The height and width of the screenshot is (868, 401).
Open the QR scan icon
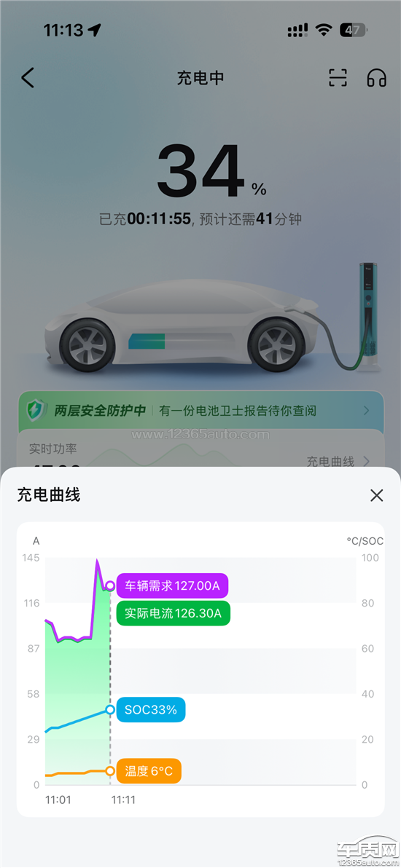[338, 78]
